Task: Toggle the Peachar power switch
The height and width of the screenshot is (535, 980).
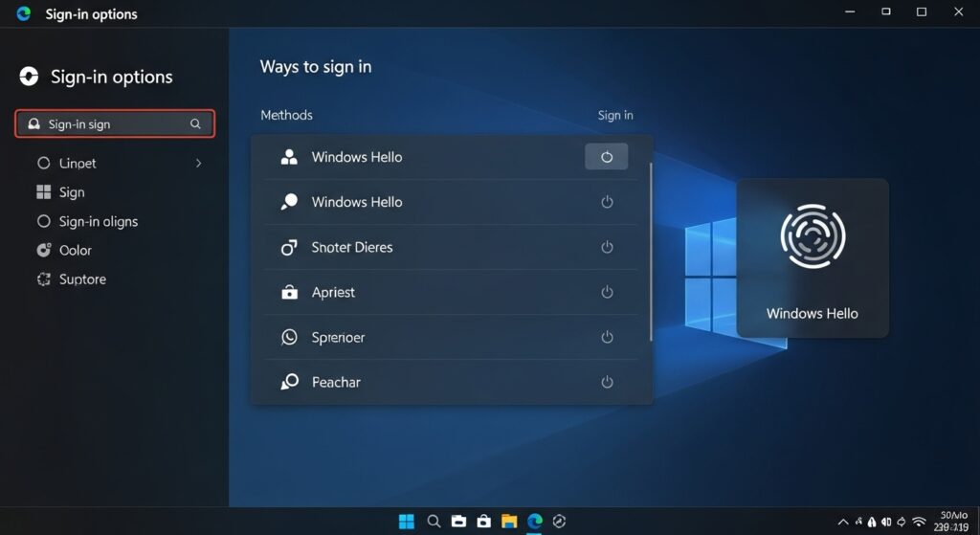Action: (607, 382)
